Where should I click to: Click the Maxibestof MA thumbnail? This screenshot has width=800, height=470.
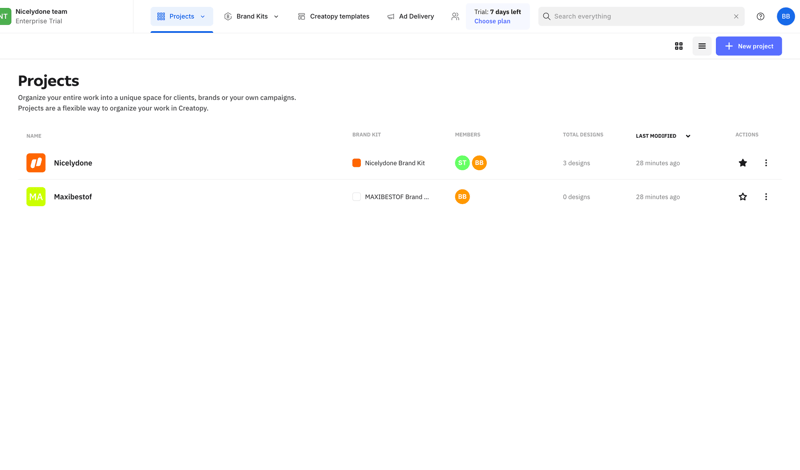click(36, 196)
